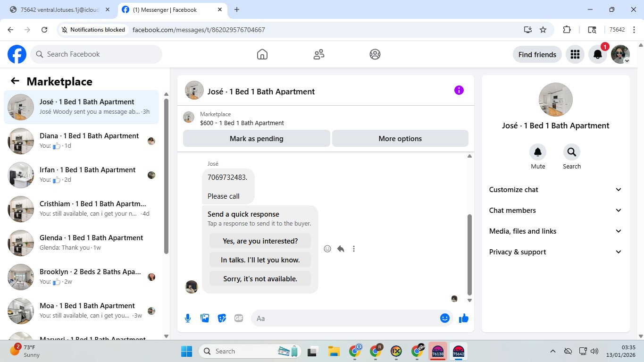Click the chat header apartment thumbnail
644x362 pixels.
pyautogui.click(x=194, y=90)
